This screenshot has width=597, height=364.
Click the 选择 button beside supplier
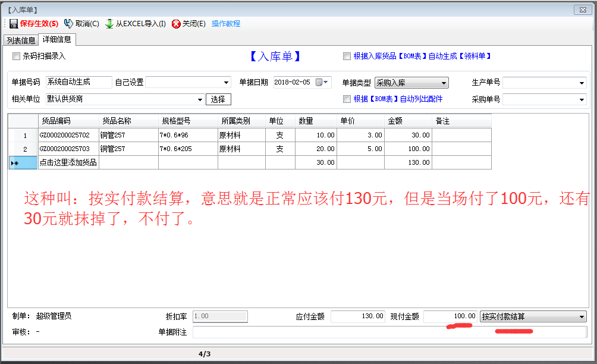pos(218,99)
